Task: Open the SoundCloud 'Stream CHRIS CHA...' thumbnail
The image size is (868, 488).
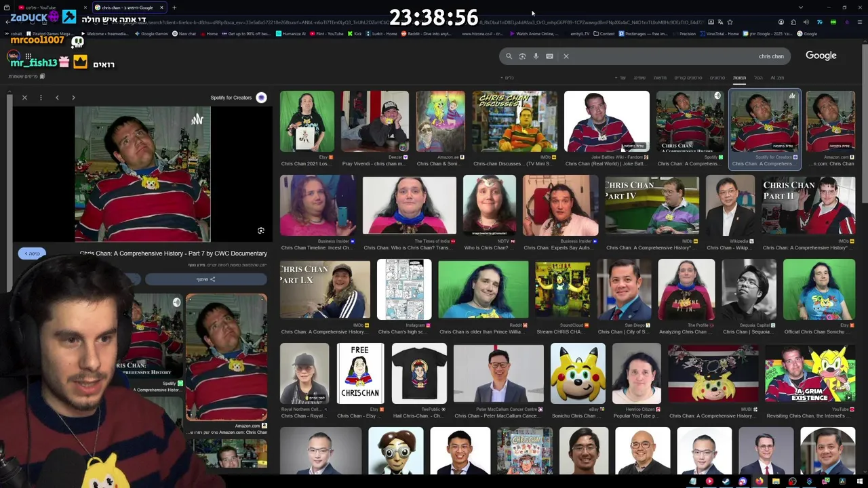Action: 562,289
